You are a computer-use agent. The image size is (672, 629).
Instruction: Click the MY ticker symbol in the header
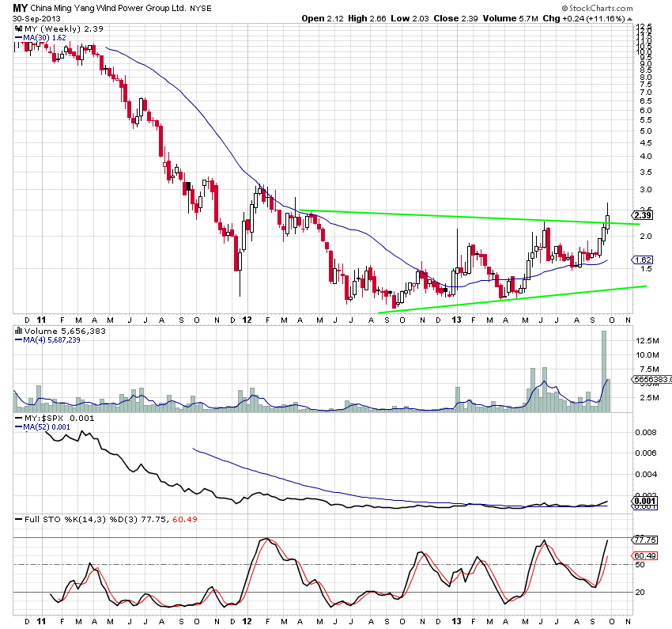(x=20, y=8)
